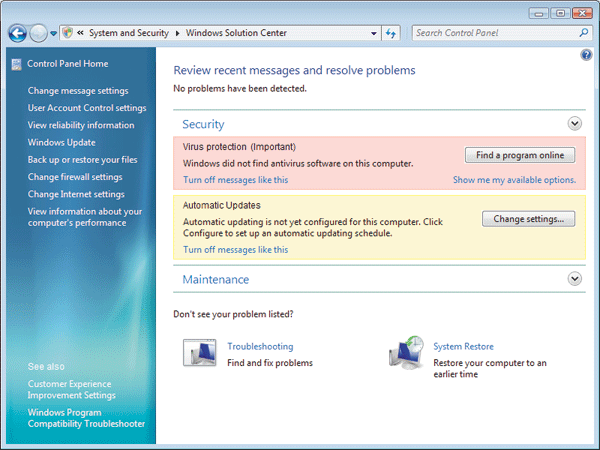Viewport: 600px width, 450px height.
Task: Click the System Restore icon
Action: pos(406,353)
